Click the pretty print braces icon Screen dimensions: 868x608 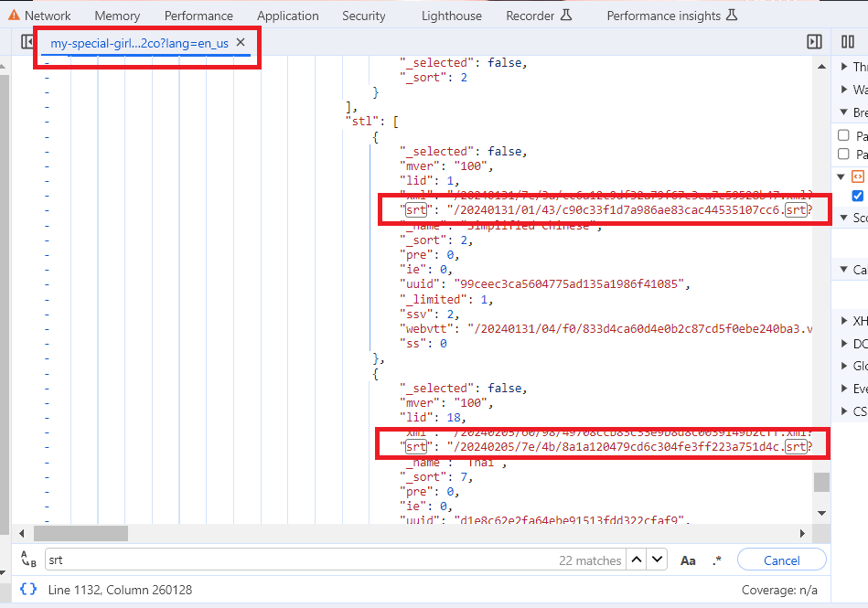pyautogui.click(x=28, y=589)
